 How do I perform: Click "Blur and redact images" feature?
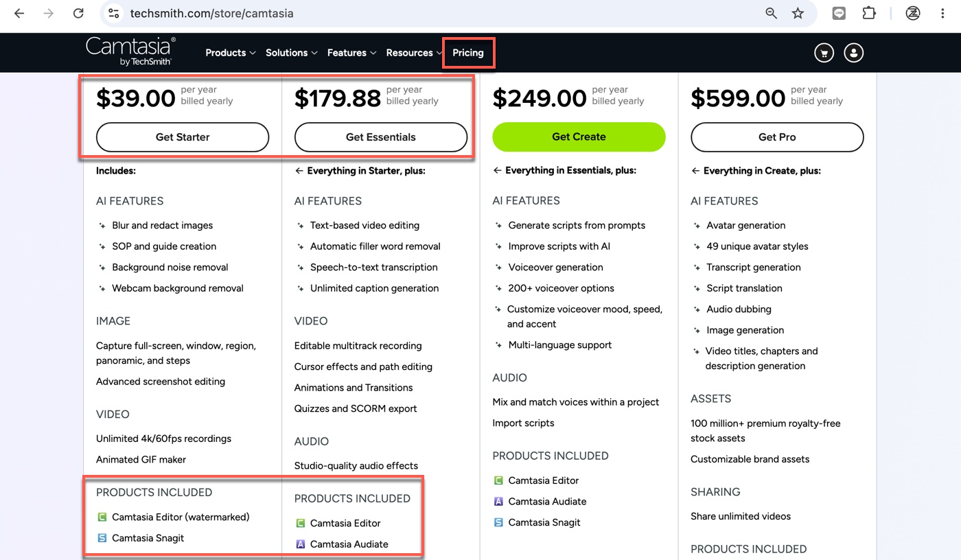click(163, 225)
